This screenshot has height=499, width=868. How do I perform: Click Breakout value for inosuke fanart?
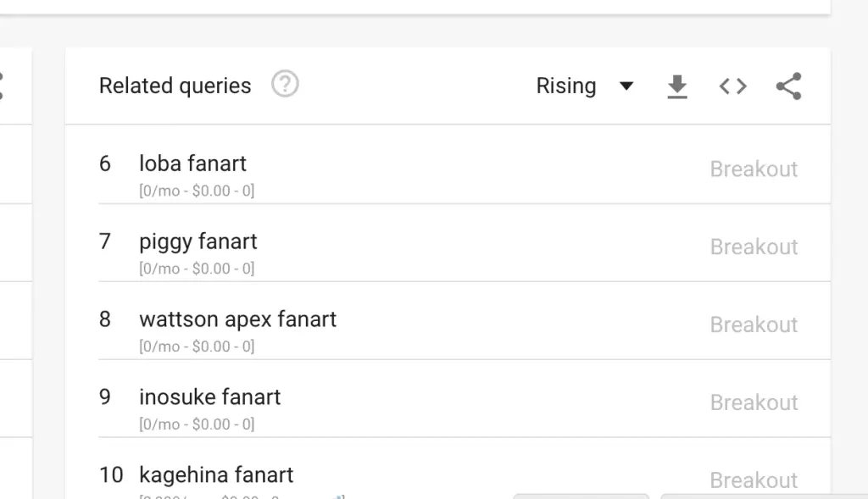(754, 402)
